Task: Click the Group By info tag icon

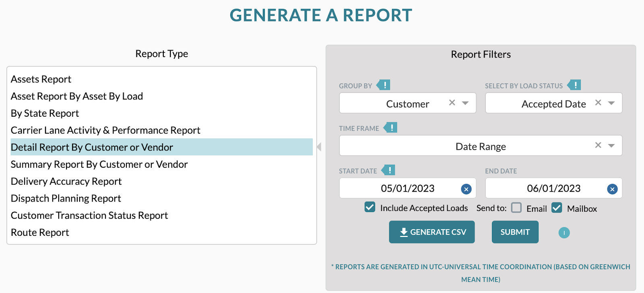Action: 383,85
